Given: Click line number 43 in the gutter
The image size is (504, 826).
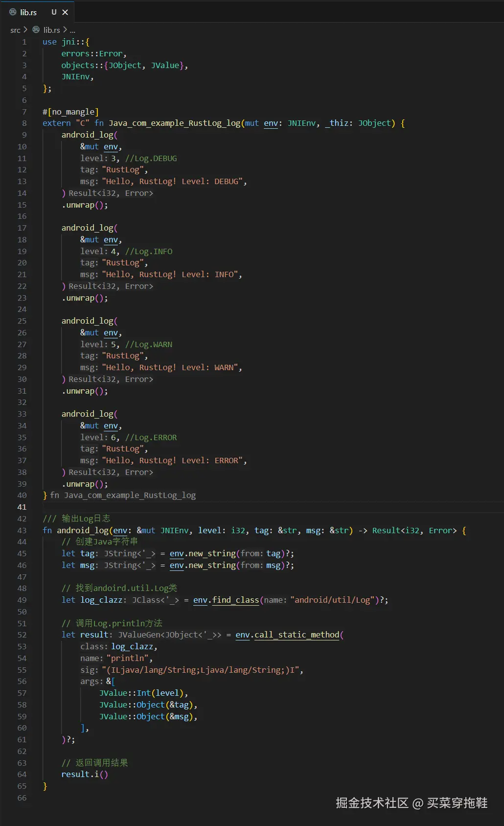Looking at the screenshot, I should [x=22, y=530].
